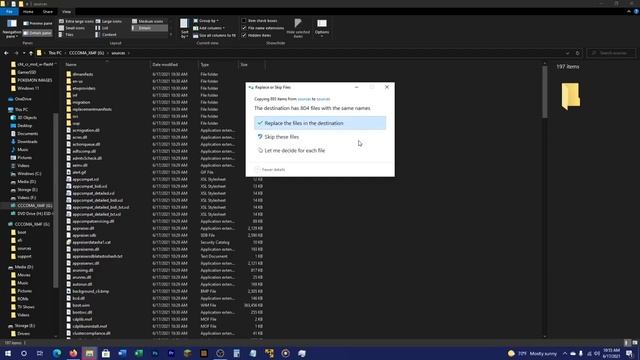This screenshot has width=640, height=360.
Task: Click Hide selected items button
Action: 298,28
